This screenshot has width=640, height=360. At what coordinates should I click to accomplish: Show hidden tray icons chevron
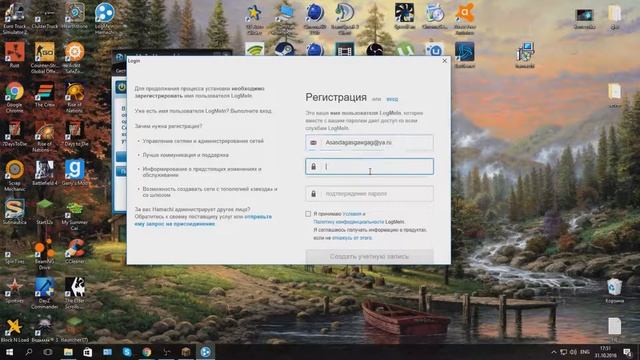[554, 352]
